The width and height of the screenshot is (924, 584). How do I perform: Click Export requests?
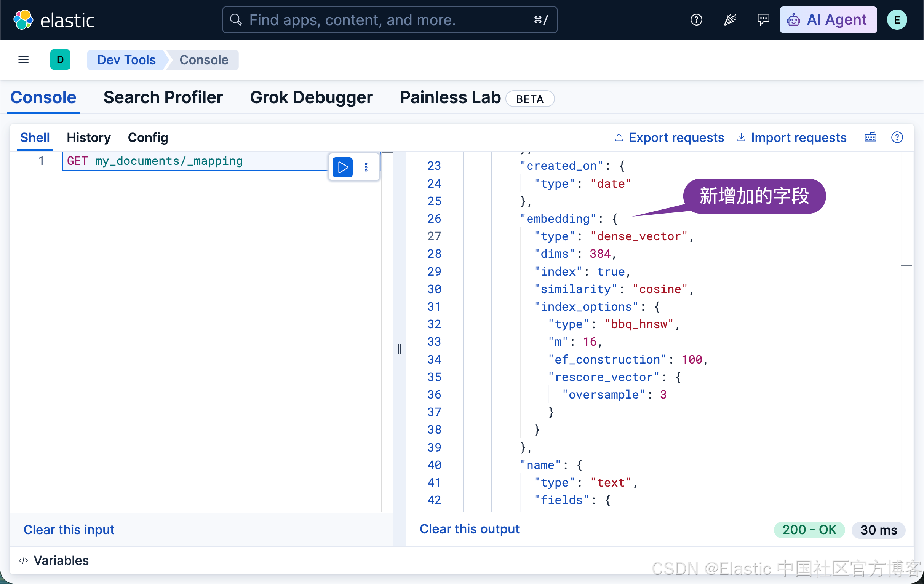pyautogui.click(x=669, y=137)
